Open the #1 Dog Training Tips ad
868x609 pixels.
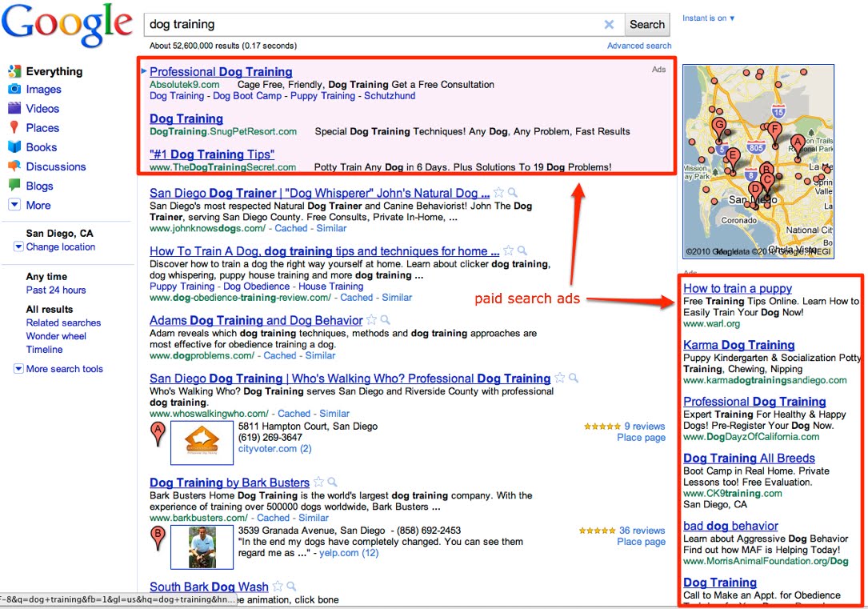[212, 154]
